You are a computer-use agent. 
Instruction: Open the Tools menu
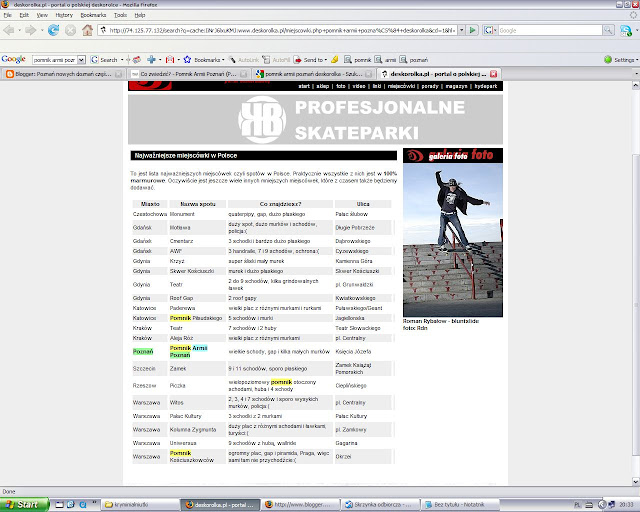pyautogui.click(x=120, y=15)
